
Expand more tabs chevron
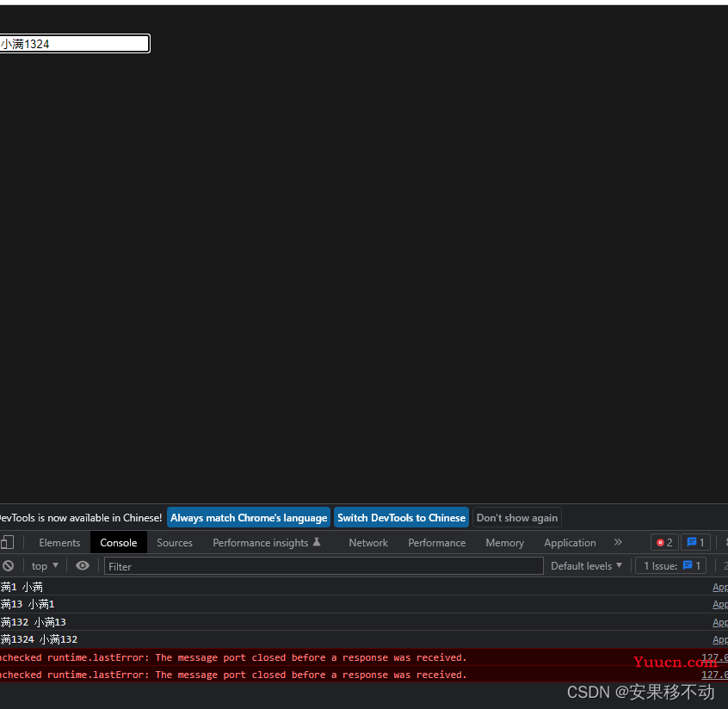(618, 542)
